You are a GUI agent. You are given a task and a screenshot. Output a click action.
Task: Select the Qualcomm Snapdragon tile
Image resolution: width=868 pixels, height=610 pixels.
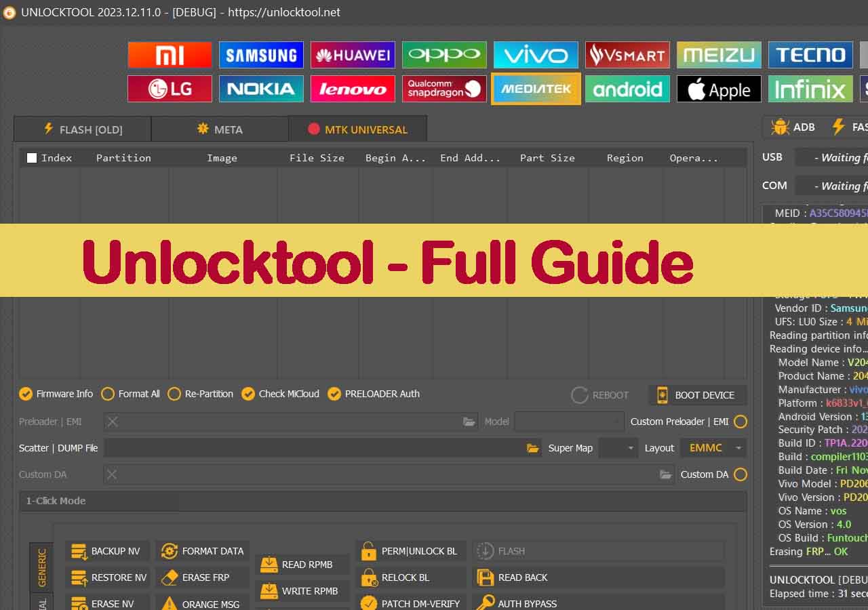(444, 89)
